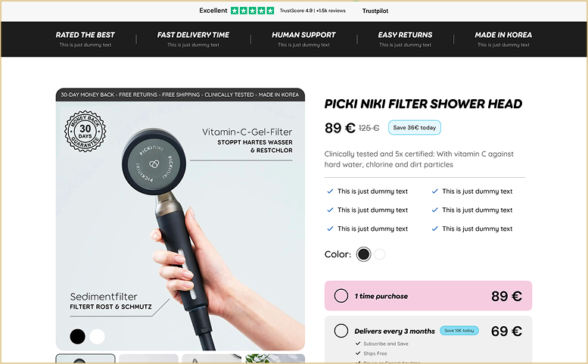Screen dimensions: 588x364
Task: Choose white swatch on the product image
Action: point(97,336)
